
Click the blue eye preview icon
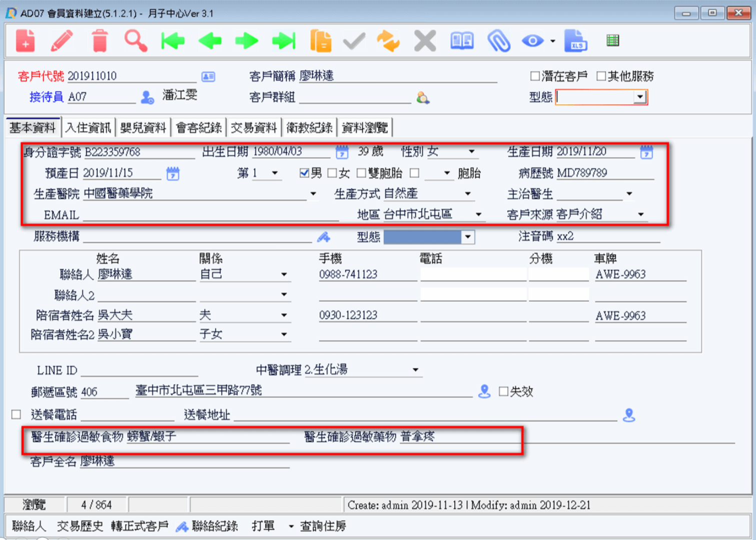(x=533, y=40)
